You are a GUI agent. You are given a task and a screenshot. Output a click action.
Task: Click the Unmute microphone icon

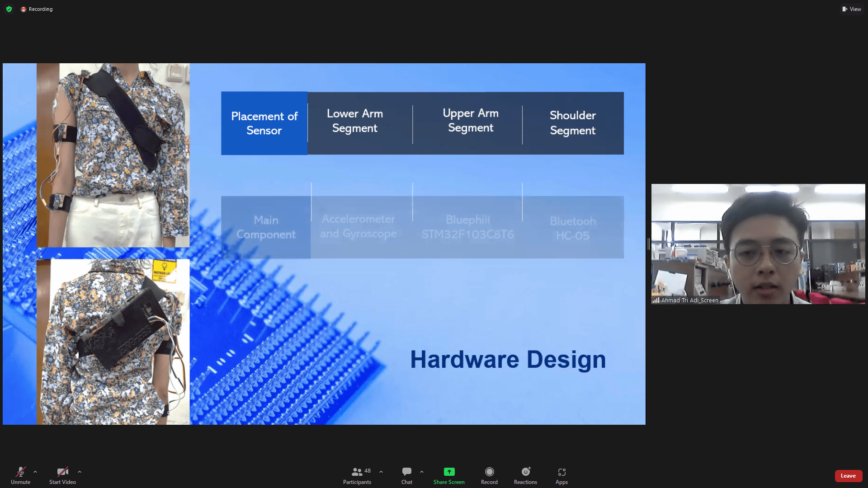point(20,472)
